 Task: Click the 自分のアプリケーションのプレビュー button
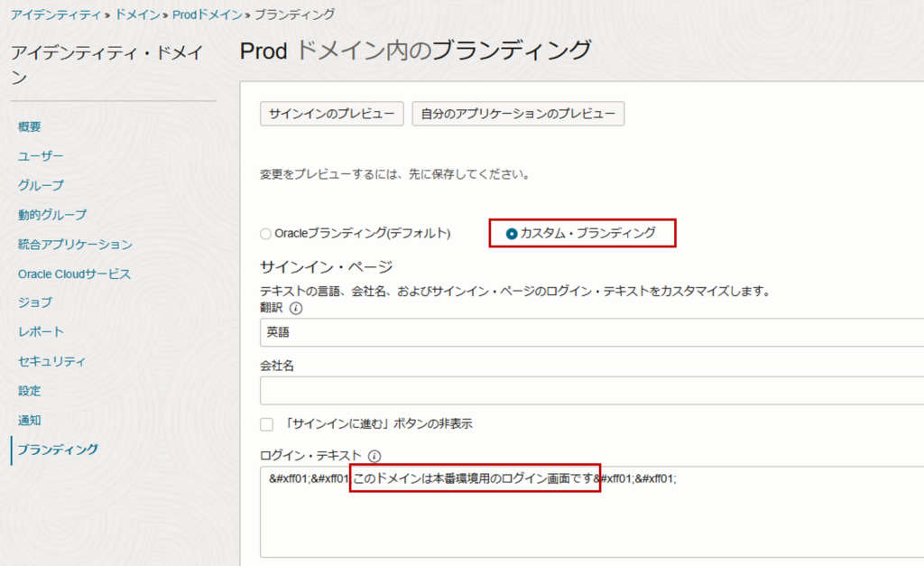[x=518, y=114]
